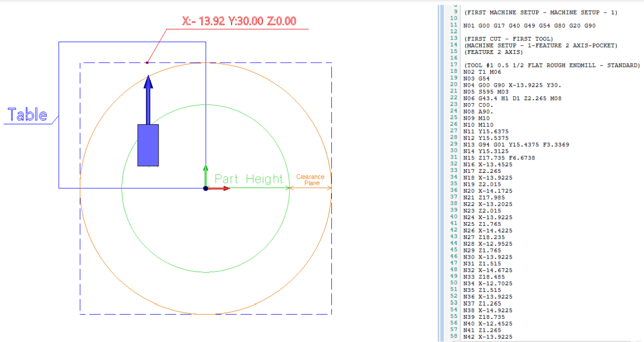
Task: Click code line N07 C00.
Action: pos(478,105)
